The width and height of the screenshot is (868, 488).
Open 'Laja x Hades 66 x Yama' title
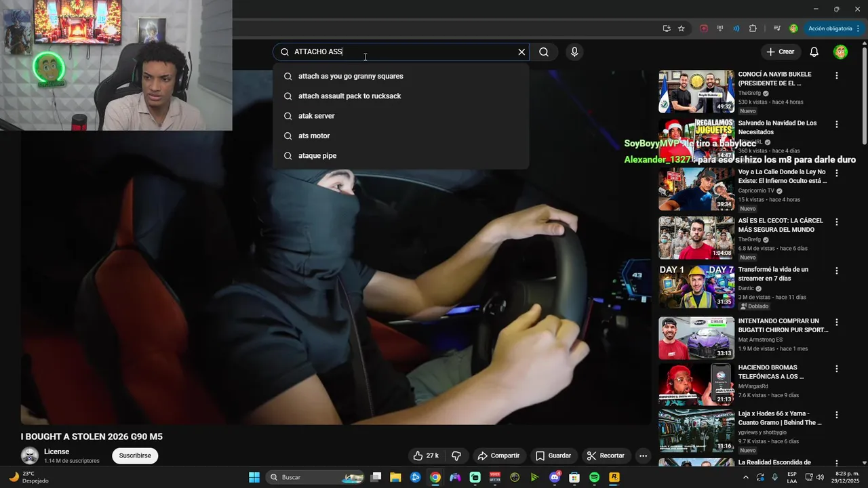780,418
